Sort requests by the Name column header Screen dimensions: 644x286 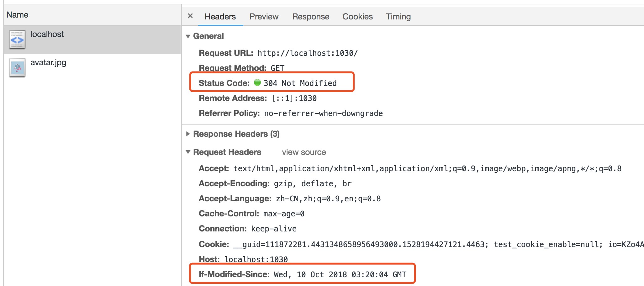[18, 15]
